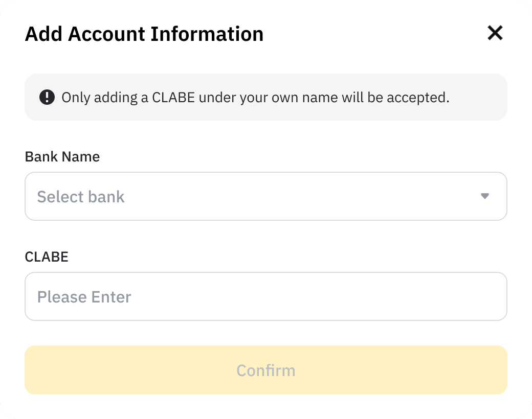Click the "CLABE" field label
The width and height of the screenshot is (532, 419).
tap(47, 257)
